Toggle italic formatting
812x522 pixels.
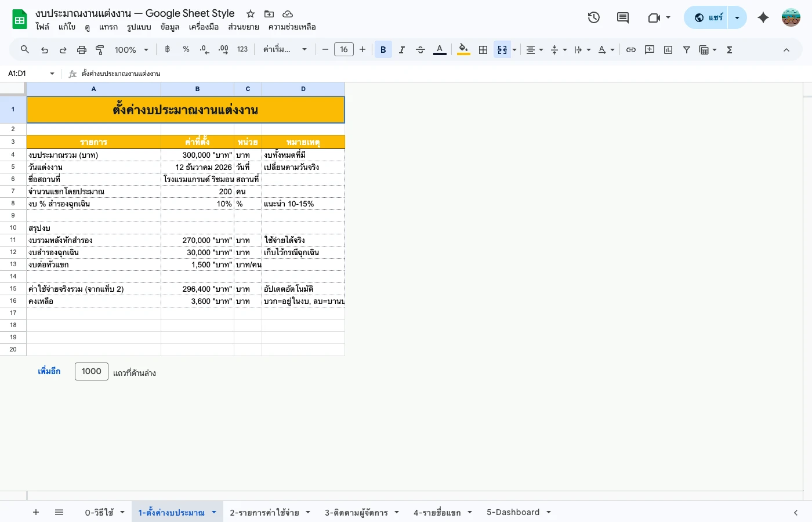pyautogui.click(x=401, y=50)
